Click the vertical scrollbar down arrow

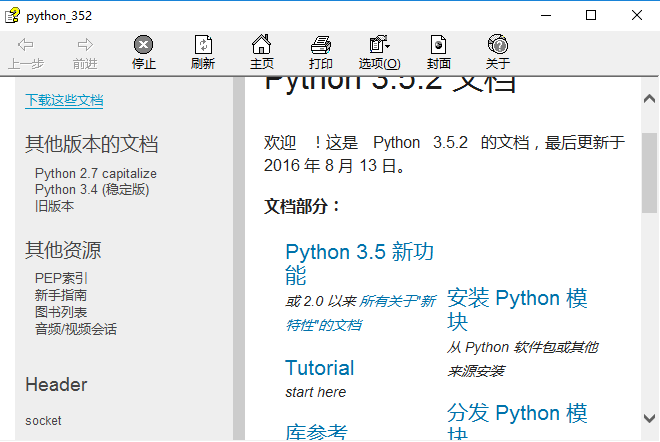(x=650, y=419)
